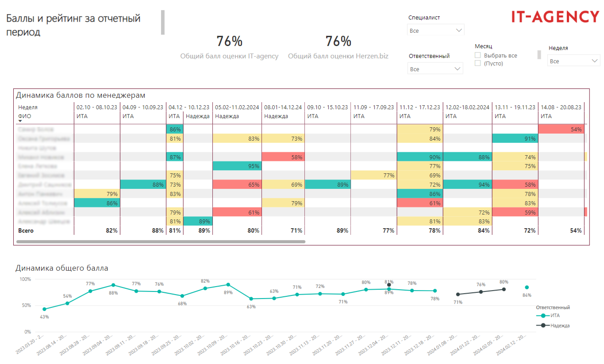
Task: Click the total 84% in Всего row
Action: coord(484,230)
